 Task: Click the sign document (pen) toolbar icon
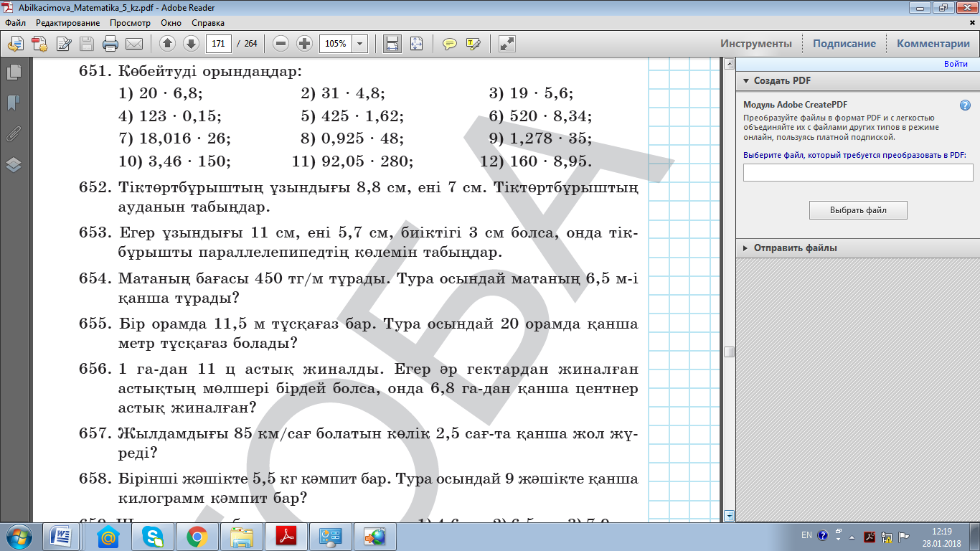pos(64,43)
